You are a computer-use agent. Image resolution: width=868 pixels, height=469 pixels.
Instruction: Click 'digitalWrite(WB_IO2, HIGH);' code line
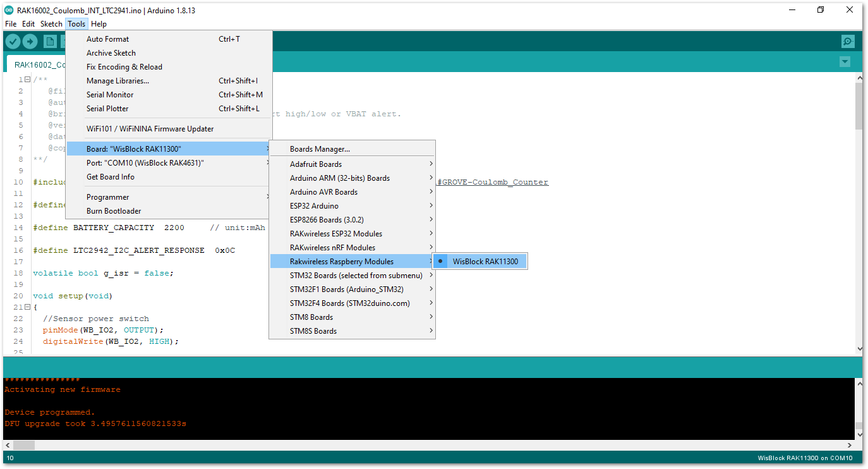[x=111, y=341]
